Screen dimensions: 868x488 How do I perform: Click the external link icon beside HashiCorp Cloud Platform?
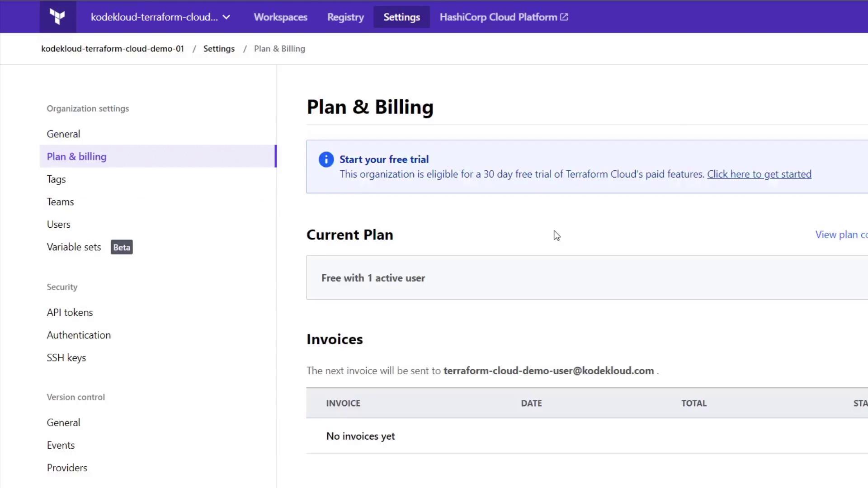564,17
